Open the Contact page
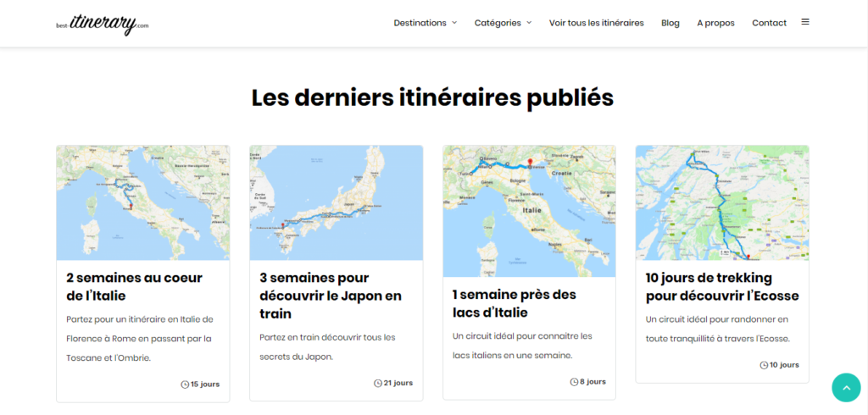The image size is (868, 415). pyautogui.click(x=769, y=23)
